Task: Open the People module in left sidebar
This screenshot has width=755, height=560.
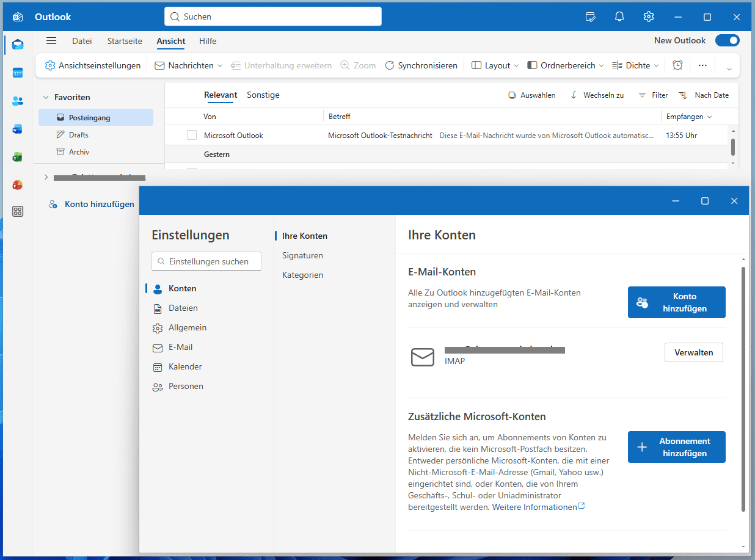Action: [18, 101]
